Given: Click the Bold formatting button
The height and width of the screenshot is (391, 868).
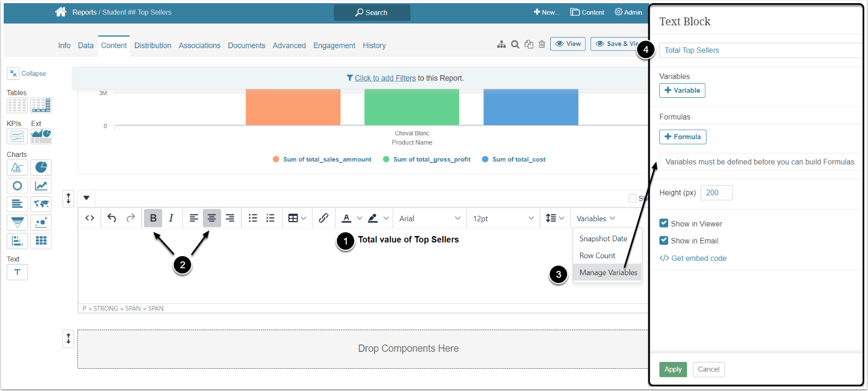Looking at the screenshot, I should tap(153, 218).
